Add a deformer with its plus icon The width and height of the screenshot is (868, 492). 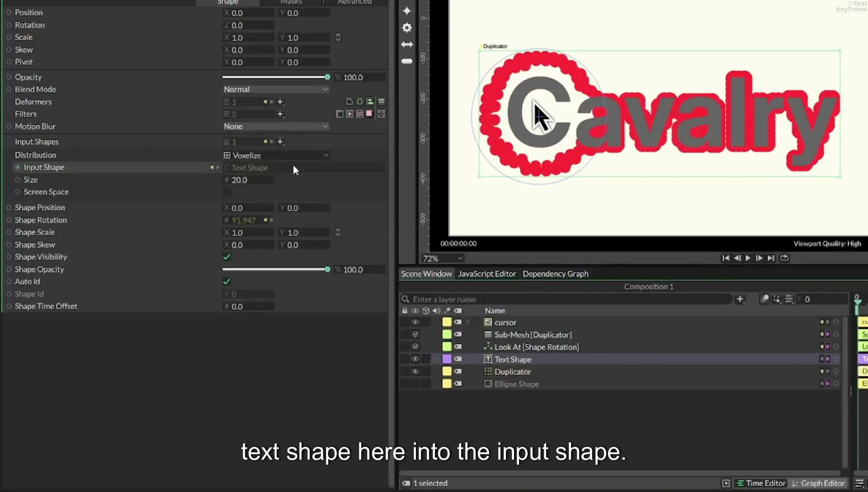click(280, 102)
